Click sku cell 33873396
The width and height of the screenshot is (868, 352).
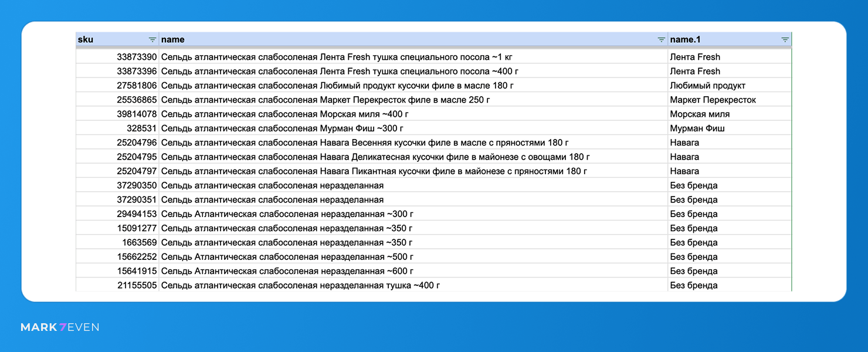point(117,71)
